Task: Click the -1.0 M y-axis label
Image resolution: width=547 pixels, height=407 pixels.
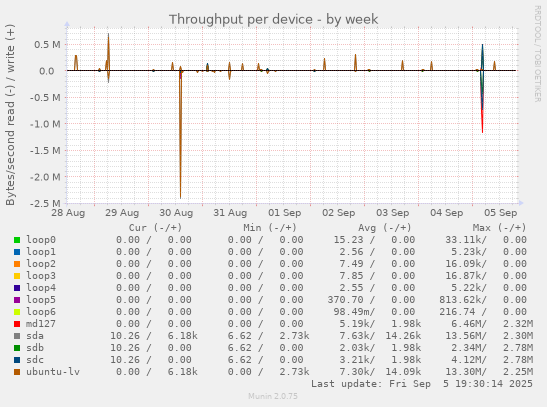Action: 45,124
